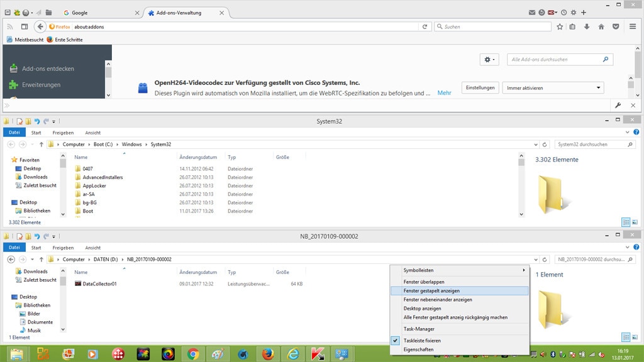Viewport: 644px width, 362px height.
Task: Show the bookmarks list icon in Firefox
Action: (572, 26)
